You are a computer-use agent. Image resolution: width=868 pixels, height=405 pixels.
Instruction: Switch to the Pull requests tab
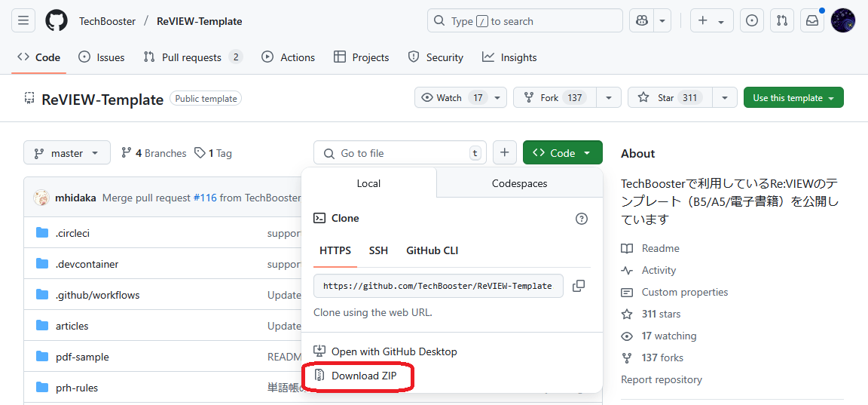point(193,57)
